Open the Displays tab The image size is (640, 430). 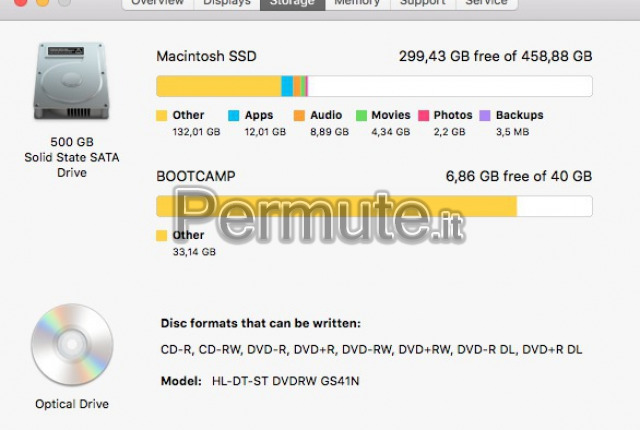click(x=227, y=3)
